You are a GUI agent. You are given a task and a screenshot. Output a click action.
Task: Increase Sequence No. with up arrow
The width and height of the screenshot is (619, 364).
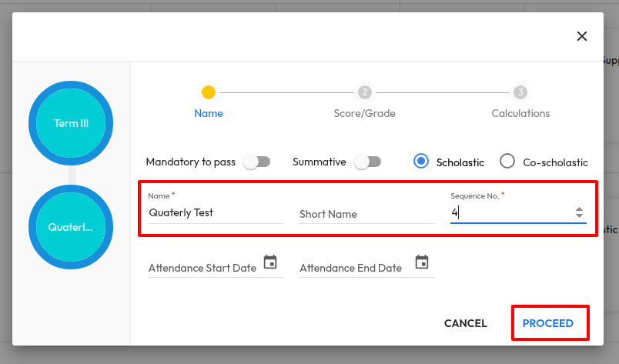click(x=579, y=209)
